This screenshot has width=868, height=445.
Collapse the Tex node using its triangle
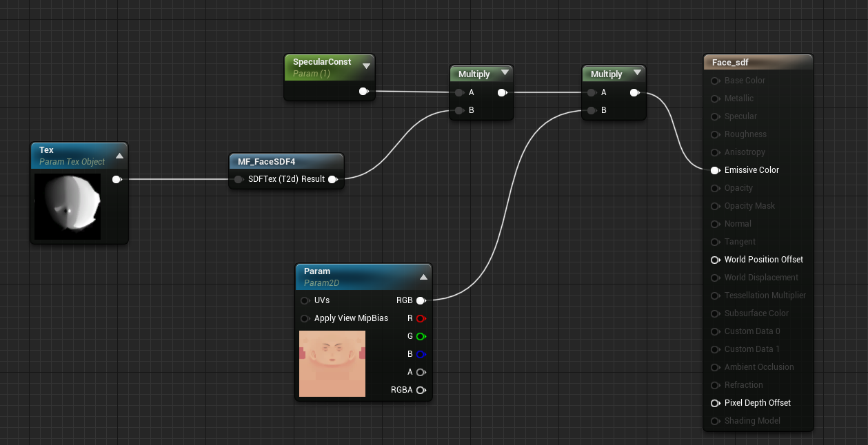(119, 155)
